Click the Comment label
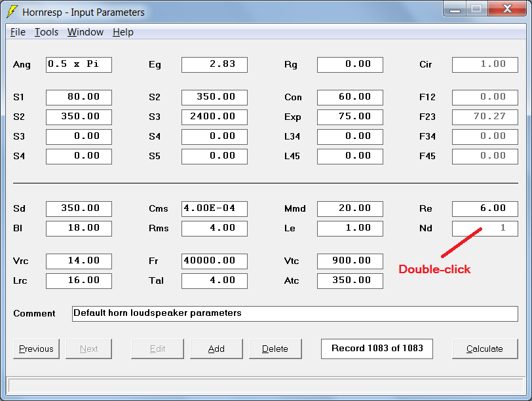Viewport: 532px width, 401px height. (x=34, y=313)
